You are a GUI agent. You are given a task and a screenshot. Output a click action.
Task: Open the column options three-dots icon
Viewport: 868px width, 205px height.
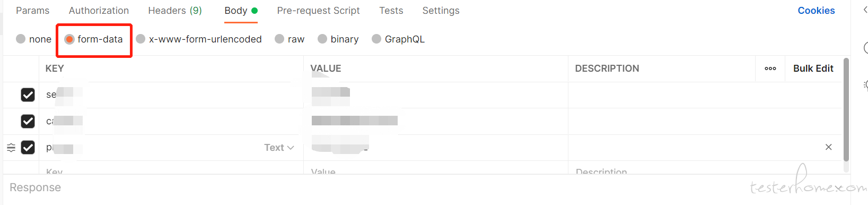click(x=770, y=69)
